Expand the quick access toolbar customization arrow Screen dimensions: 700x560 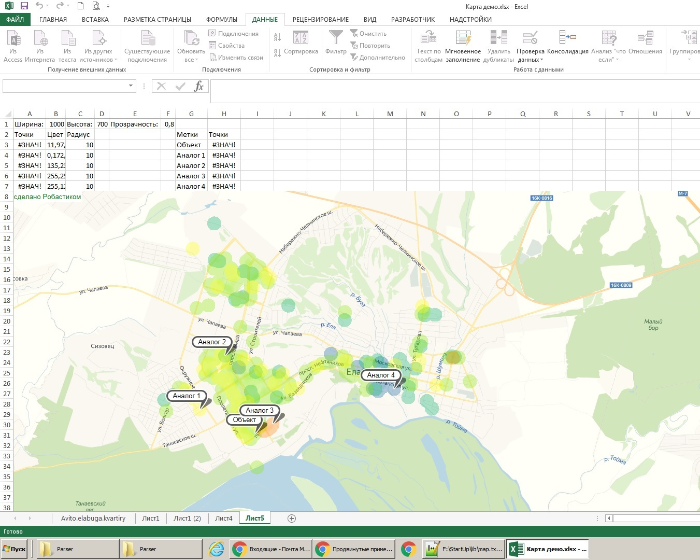108,6
